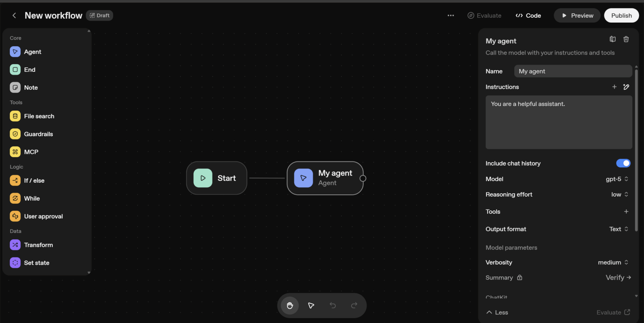Click the trash icon to delete agent
This screenshot has width=644, height=323.
pos(626,39)
